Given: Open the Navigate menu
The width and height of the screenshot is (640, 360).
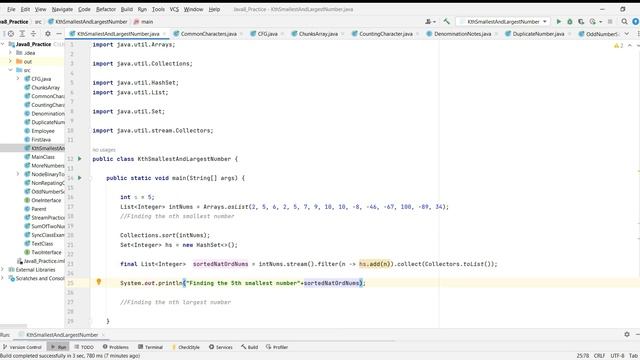Looking at the screenshot, I should click(x=62, y=9).
